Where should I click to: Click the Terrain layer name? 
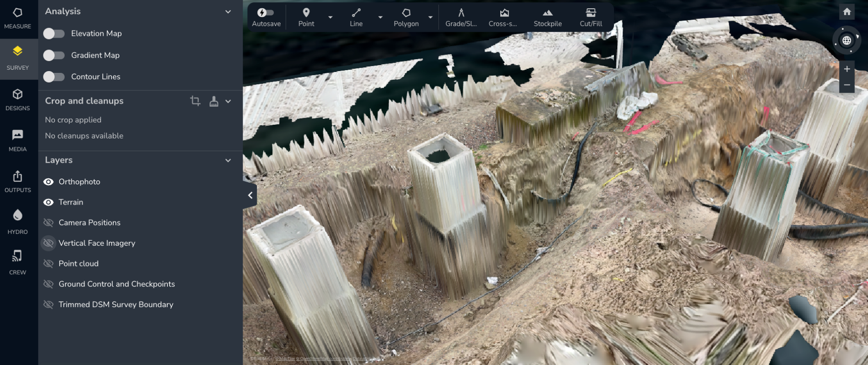[x=71, y=202]
